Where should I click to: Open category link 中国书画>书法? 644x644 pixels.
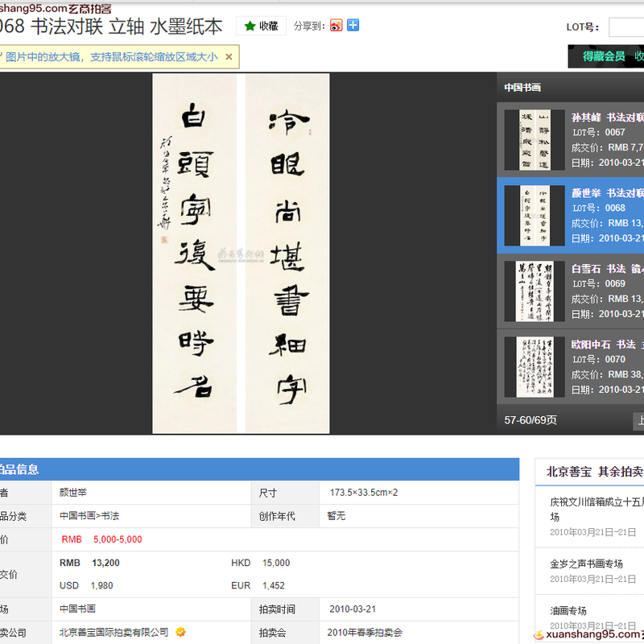(x=89, y=516)
